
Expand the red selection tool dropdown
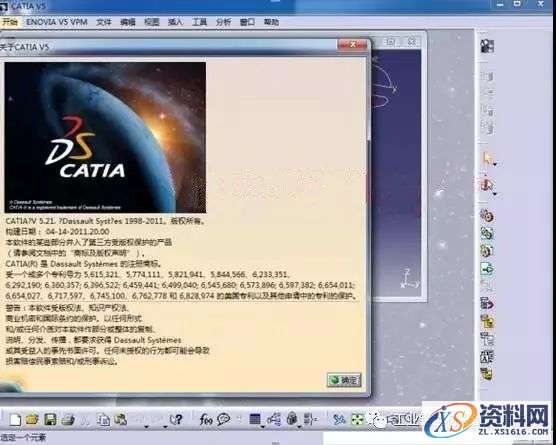(495, 194)
